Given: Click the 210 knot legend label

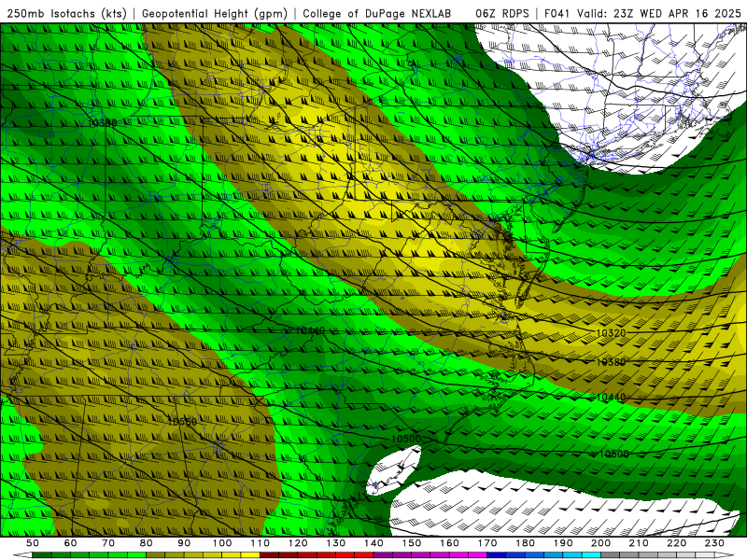Looking at the screenshot, I should [x=639, y=543].
